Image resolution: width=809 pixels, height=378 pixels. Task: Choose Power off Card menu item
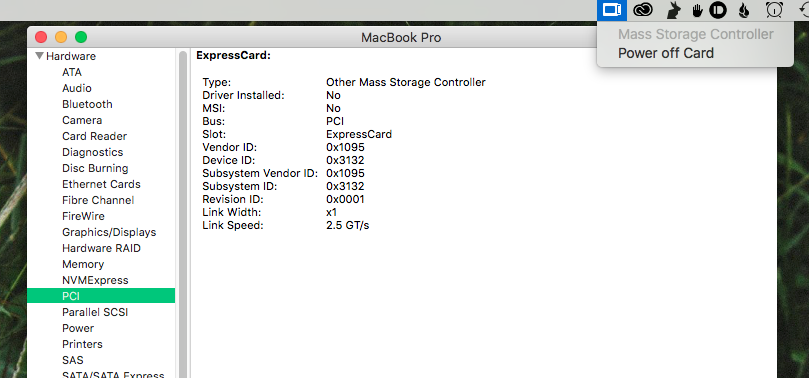pyautogui.click(x=666, y=53)
